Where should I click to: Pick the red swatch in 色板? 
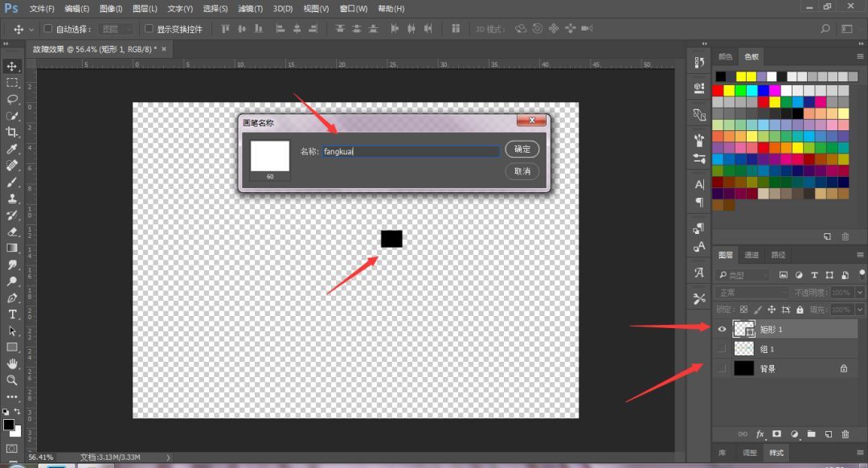coord(718,90)
